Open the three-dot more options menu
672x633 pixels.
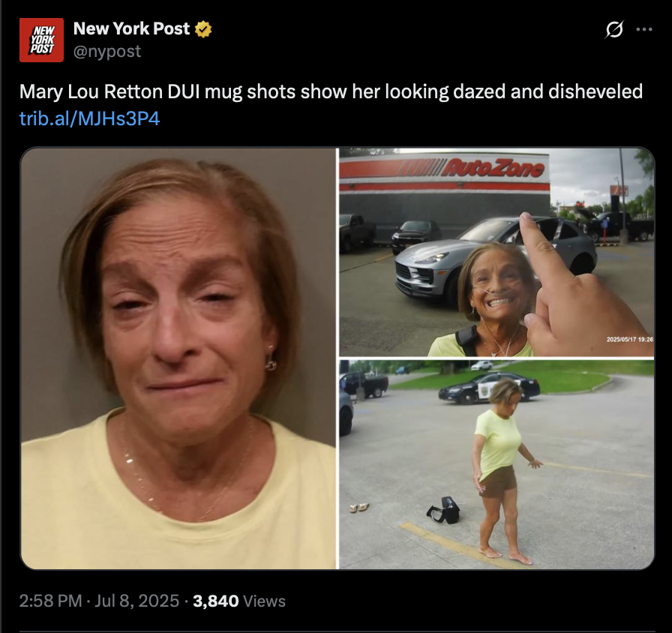click(644, 29)
